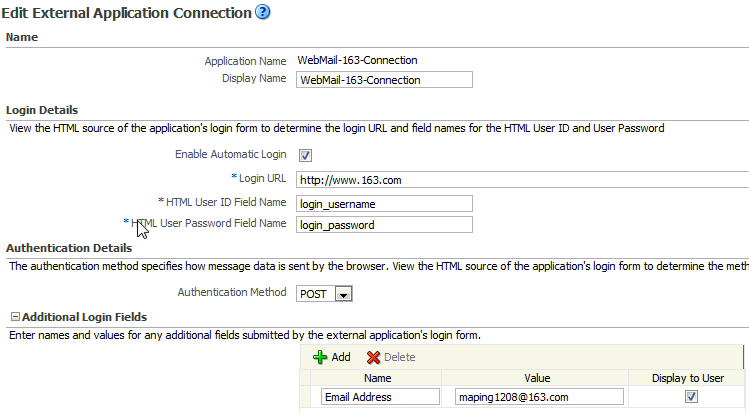Click the Email Address name field
The width and height of the screenshot is (749, 413).
(380, 397)
